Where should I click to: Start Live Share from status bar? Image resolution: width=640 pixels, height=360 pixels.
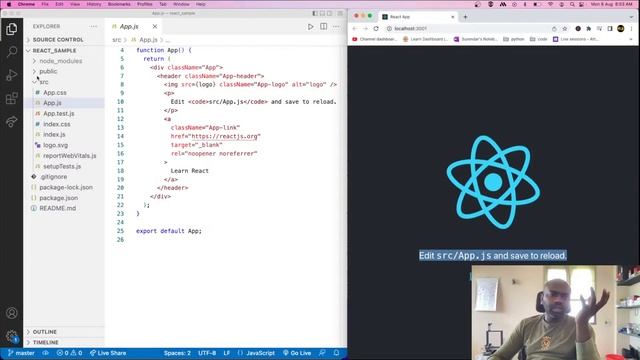108,353
